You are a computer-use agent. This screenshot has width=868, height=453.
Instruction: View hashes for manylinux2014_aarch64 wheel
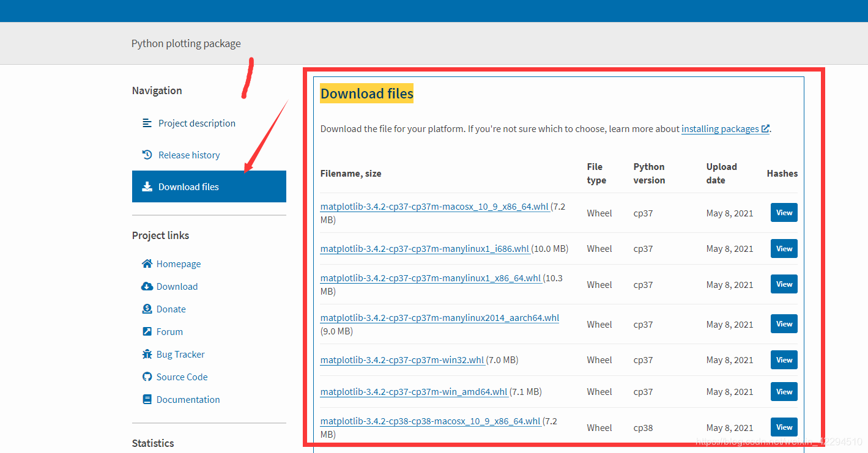pos(784,324)
